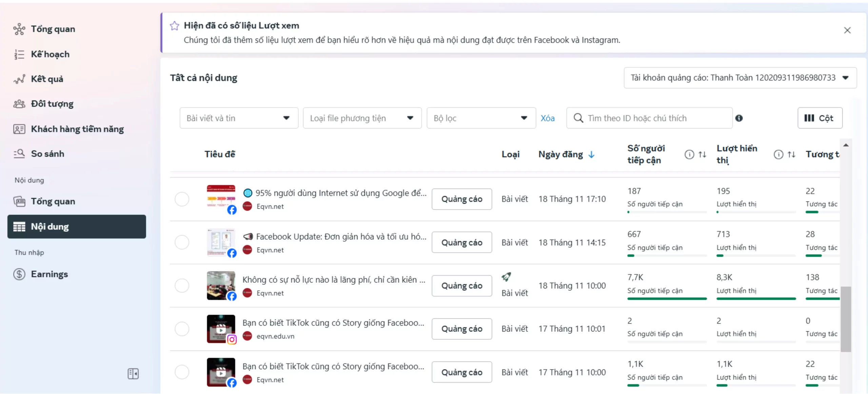Click Xóa link to clear filters
The height and width of the screenshot is (394, 868).
[x=547, y=118]
